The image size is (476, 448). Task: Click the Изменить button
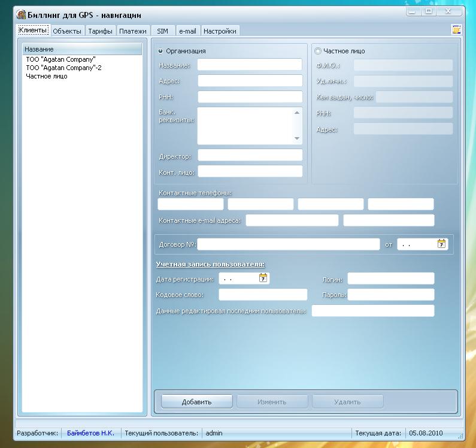pyautogui.click(x=272, y=402)
